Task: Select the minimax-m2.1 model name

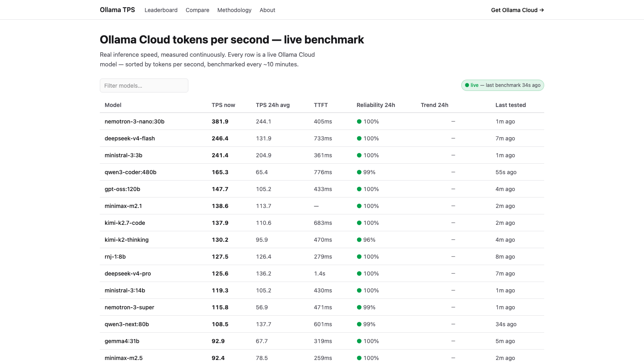Action: pyautogui.click(x=123, y=206)
